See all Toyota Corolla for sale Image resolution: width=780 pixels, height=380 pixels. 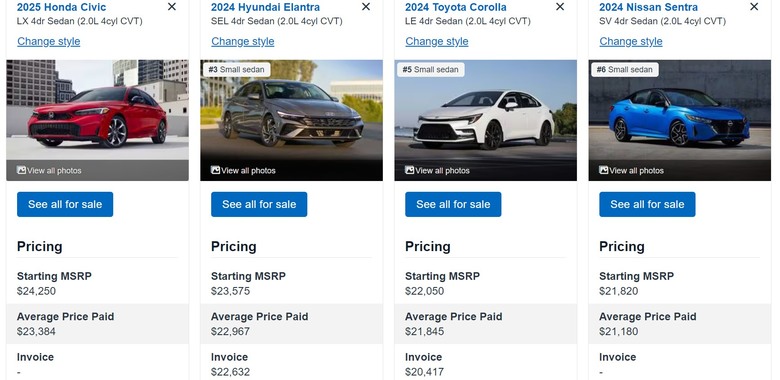pyautogui.click(x=453, y=204)
